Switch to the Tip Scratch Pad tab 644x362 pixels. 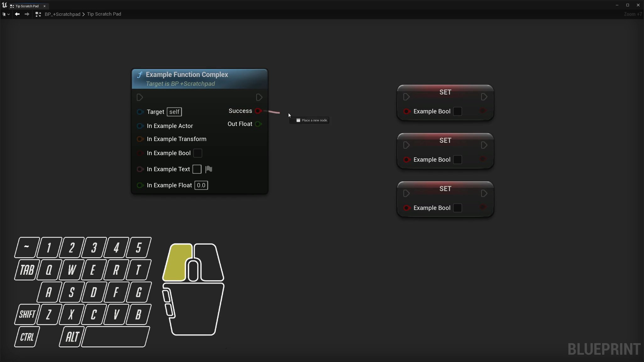click(x=27, y=6)
